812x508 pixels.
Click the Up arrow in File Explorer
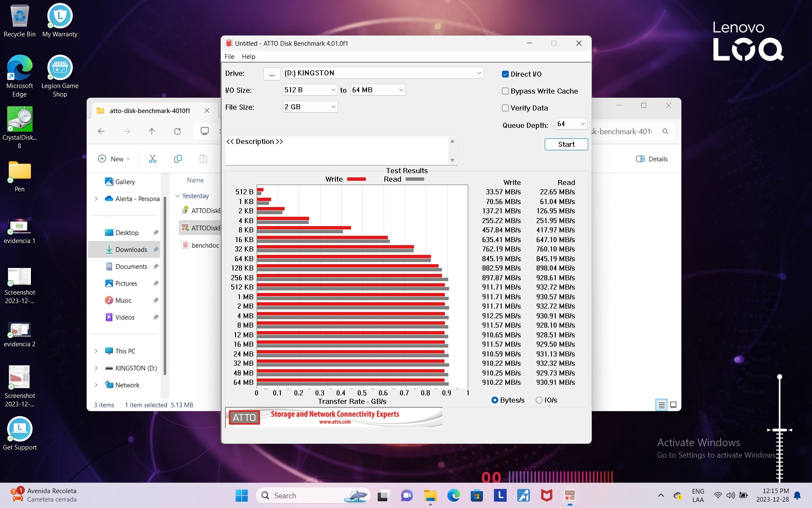click(x=152, y=131)
